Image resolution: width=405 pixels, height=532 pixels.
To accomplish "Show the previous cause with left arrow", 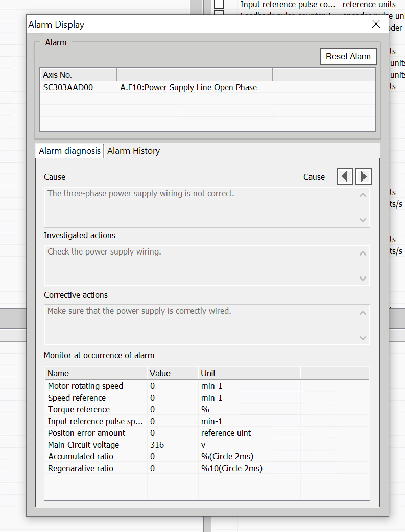I will pos(345,177).
